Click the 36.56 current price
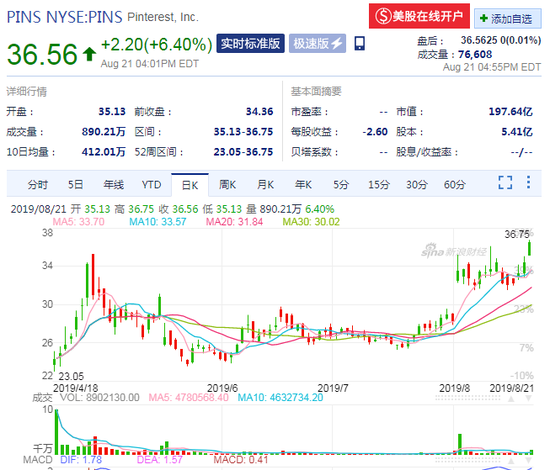This screenshot has height=470, width=550. click(x=42, y=54)
